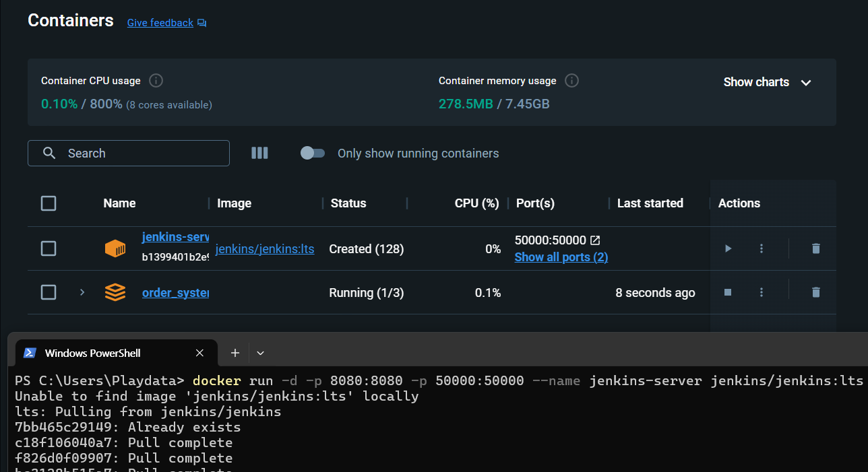Click the PowerShell icon on the terminal tab
The image size is (868, 472).
30,353
